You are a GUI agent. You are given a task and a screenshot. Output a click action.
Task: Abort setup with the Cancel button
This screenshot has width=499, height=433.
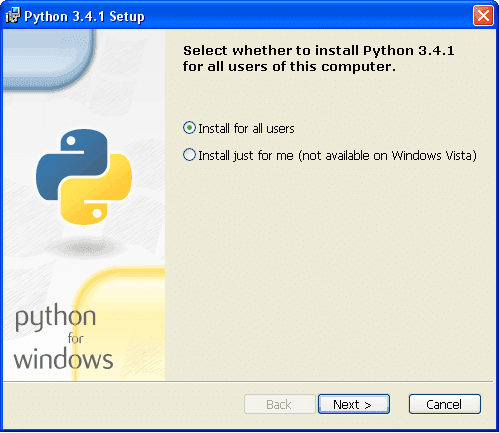445,404
